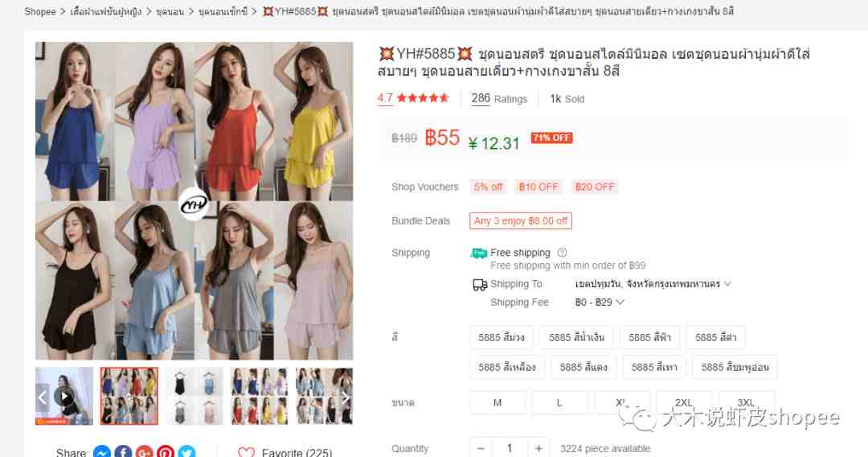Screen dimensions: 868x457
Task: View the 286 Ratings section
Action: pos(499,99)
